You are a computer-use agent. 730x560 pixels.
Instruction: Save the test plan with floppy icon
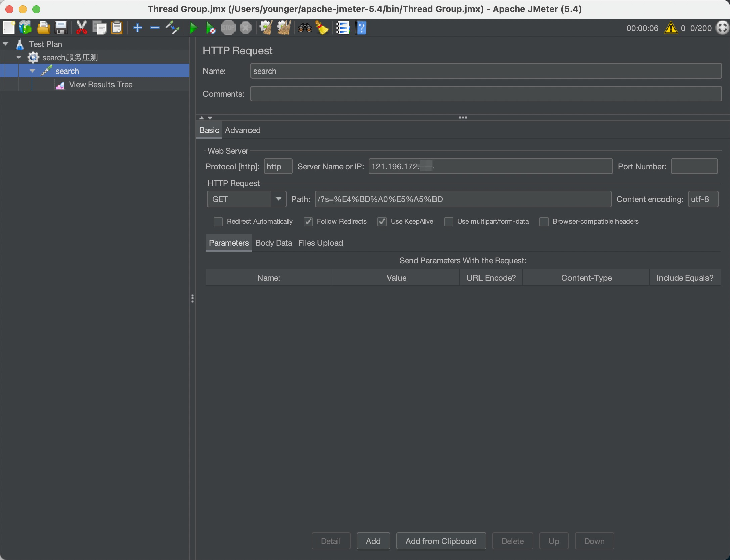[61, 28]
